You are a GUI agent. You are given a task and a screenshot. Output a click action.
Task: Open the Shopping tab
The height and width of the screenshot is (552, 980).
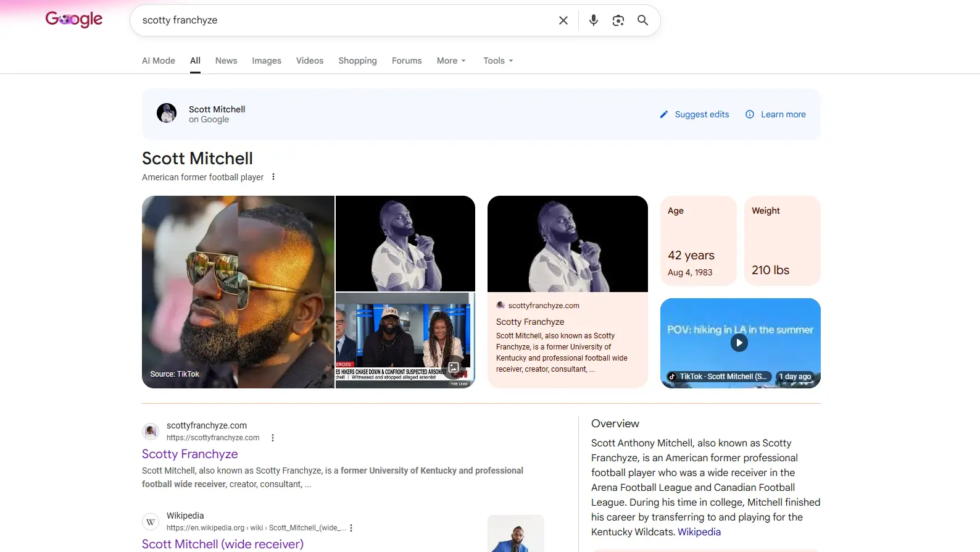[x=357, y=61]
